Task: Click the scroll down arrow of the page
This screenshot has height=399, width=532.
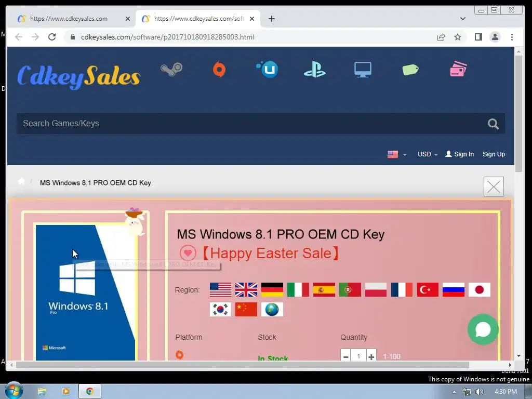Action: [x=518, y=356]
